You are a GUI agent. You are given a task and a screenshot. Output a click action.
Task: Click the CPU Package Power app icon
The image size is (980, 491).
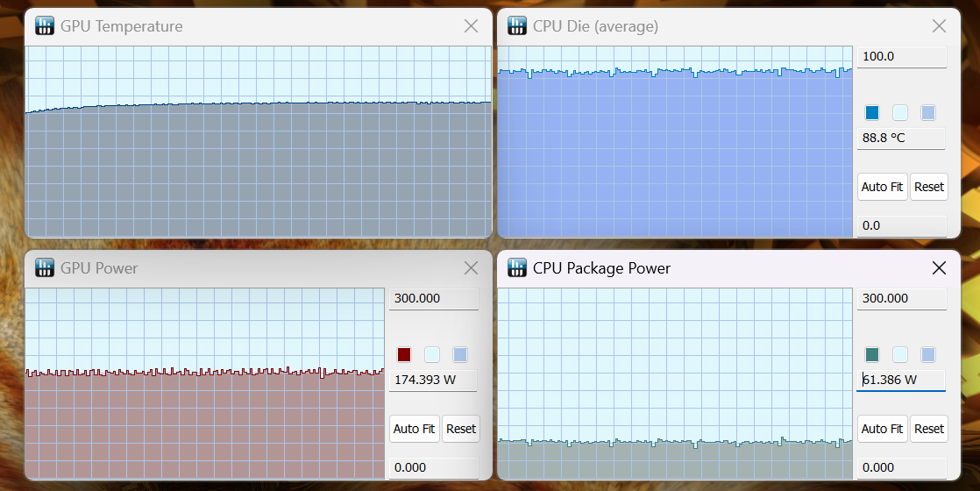pos(517,267)
